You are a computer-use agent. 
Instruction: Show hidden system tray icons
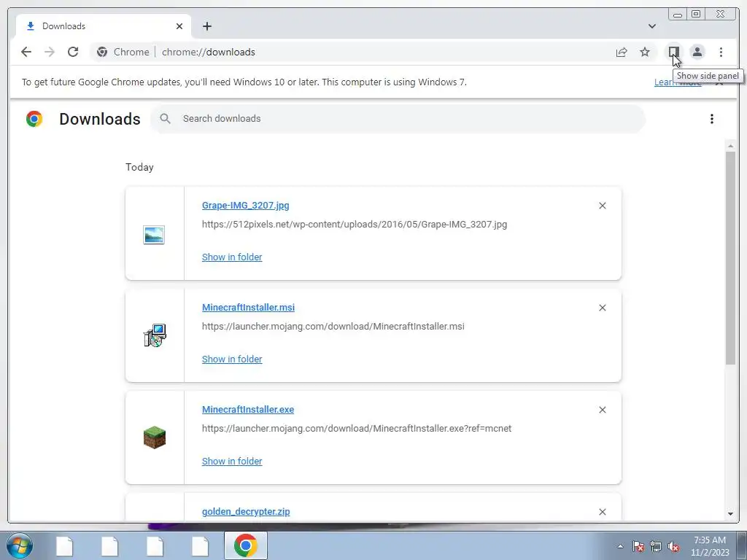620,546
